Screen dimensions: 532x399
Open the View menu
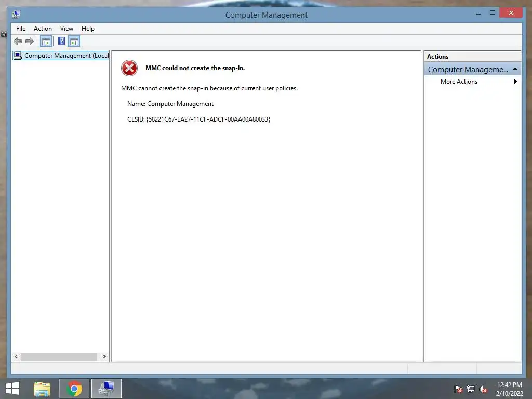tap(66, 29)
